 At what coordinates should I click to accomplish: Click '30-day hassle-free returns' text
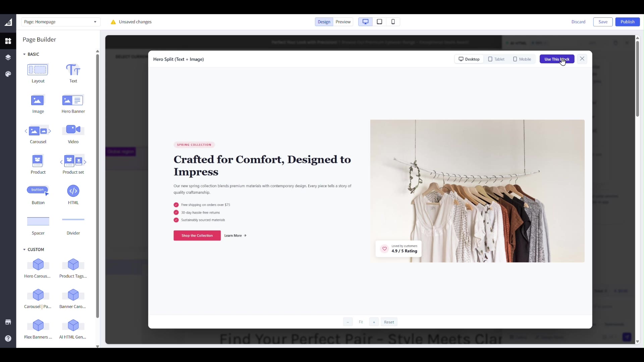click(201, 213)
